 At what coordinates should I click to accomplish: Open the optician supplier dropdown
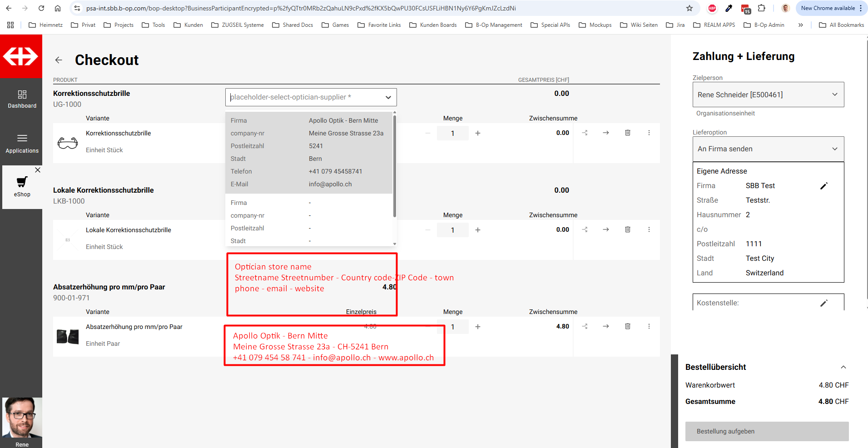pos(311,97)
